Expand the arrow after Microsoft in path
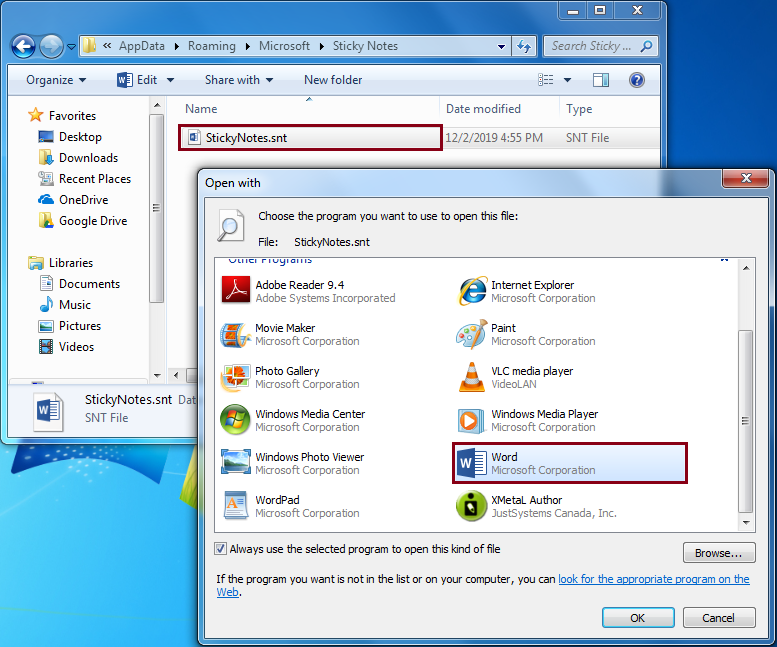Image resolution: width=777 pixels, height=647 pixels. point(322,47)
